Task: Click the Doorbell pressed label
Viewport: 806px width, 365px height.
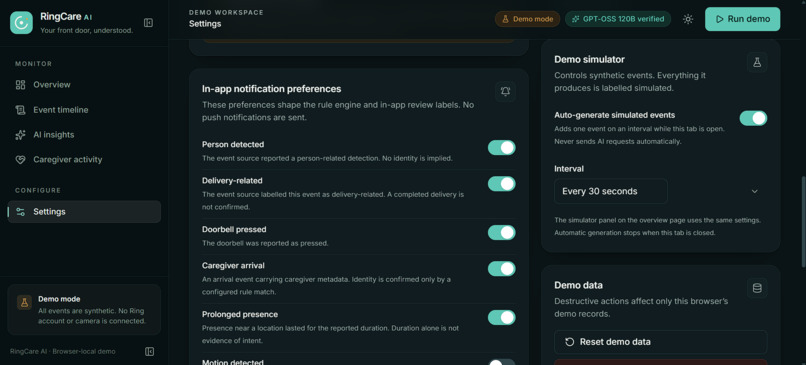Action: [234, 229]
